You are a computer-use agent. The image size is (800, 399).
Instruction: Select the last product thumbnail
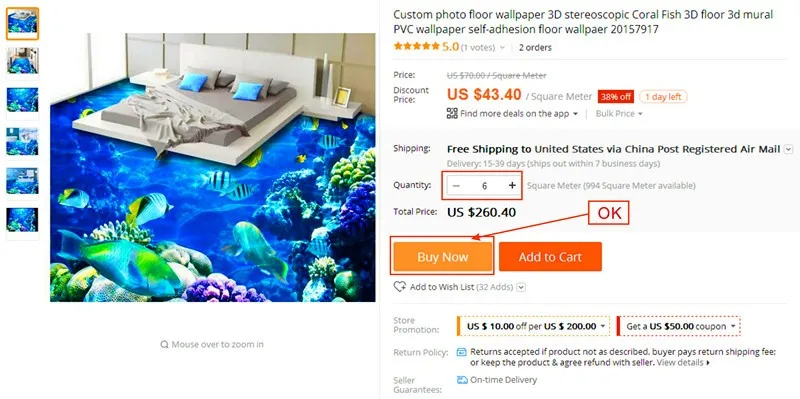coord(22,222)
